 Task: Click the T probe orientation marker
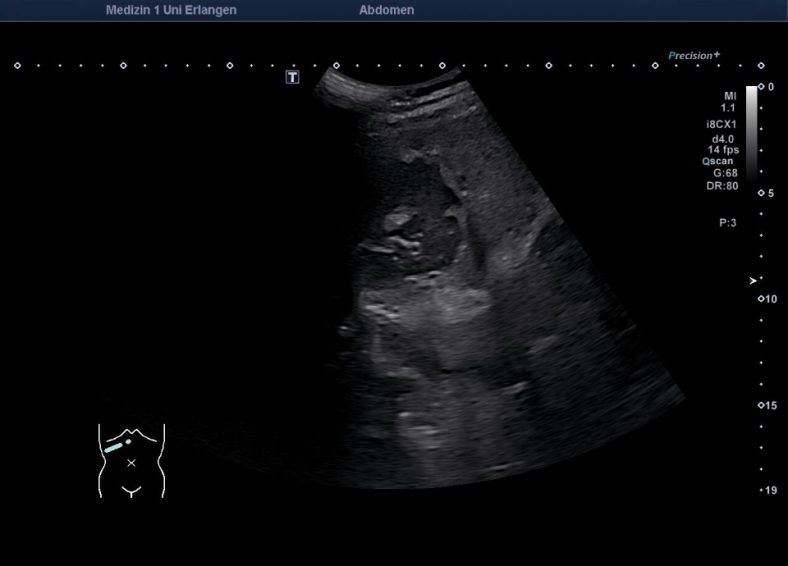pos(292,77)
